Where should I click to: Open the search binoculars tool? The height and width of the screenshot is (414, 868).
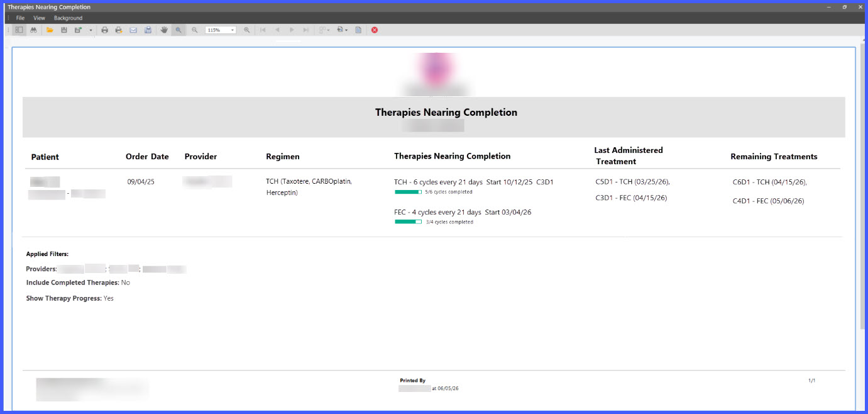pos(34,30)
